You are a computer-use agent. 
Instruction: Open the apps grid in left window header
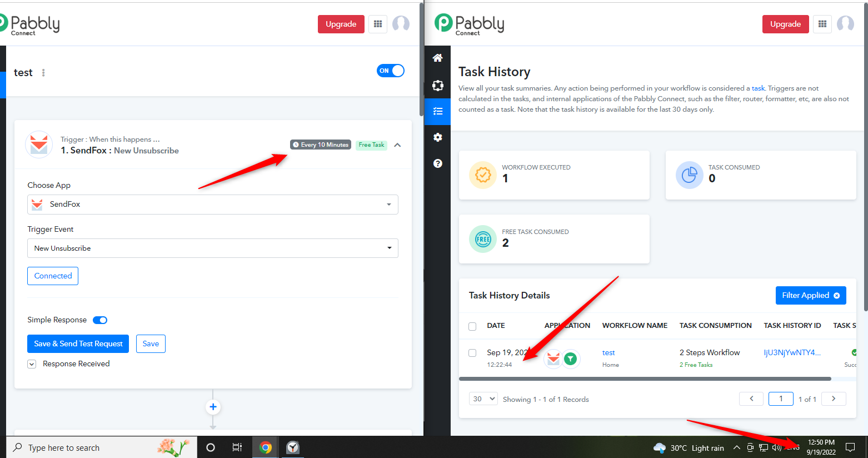point(378,24)
